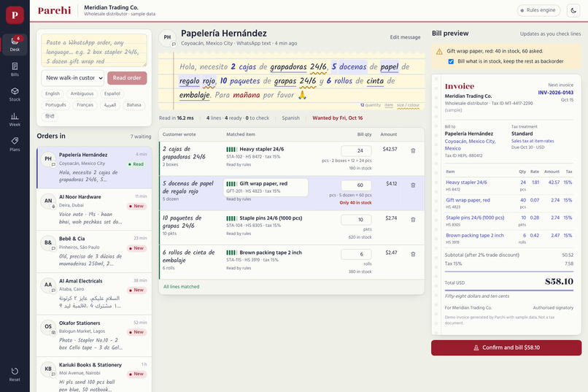The height and width of the screenshot is (392, 588).
Task: Select the Français sample chip
Action: point(85,105)
